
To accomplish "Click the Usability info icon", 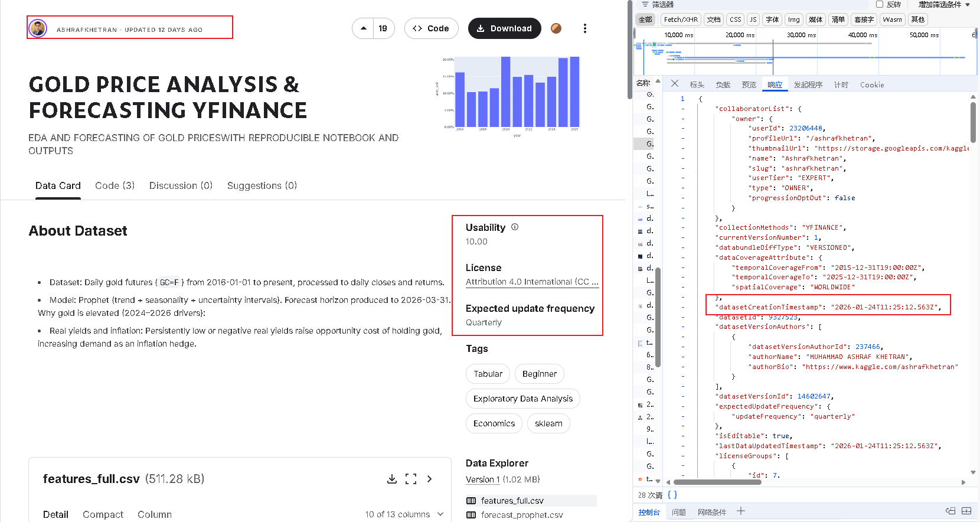I will click(x=515, y=227).
